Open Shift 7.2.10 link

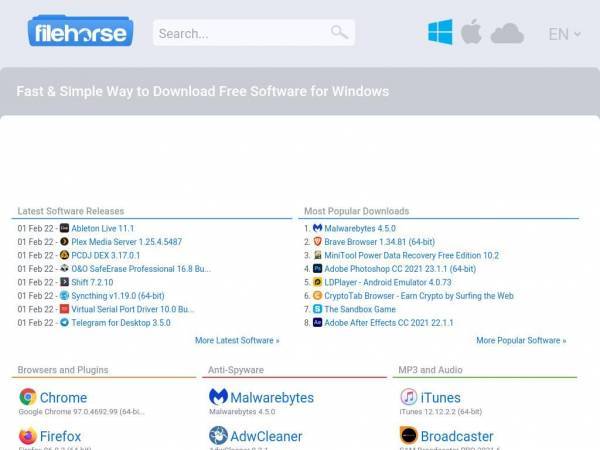(x=92, y=282)
